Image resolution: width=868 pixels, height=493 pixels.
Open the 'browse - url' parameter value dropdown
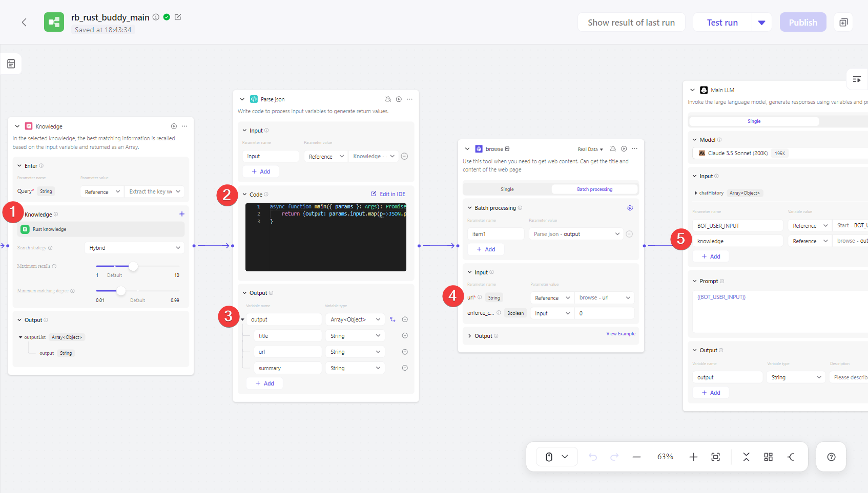click(604, 297)
